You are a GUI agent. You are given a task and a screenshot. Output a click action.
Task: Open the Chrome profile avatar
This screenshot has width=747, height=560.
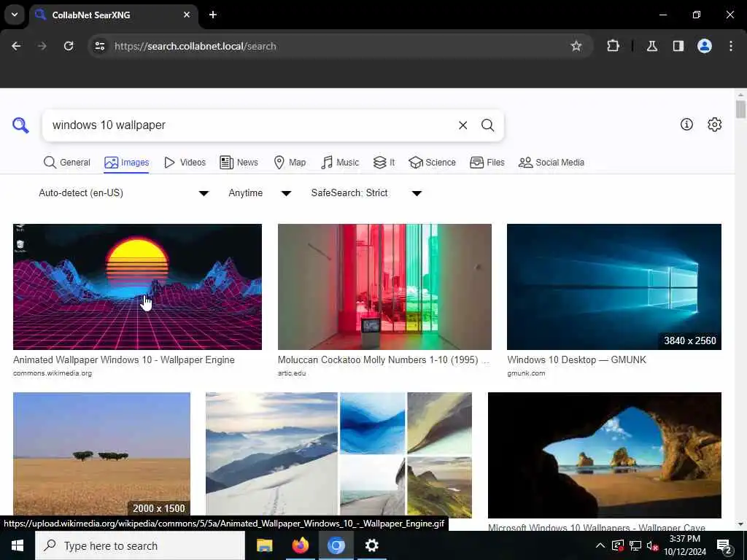point(704,46)
